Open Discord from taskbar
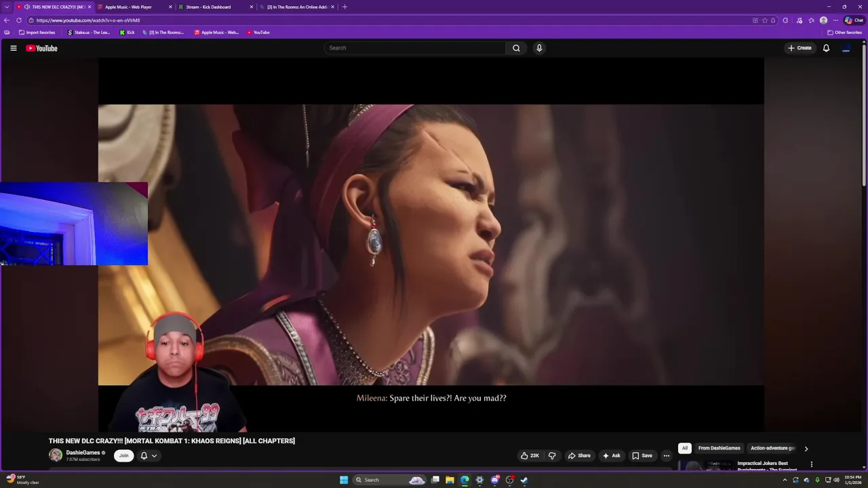 coord(494,480)
